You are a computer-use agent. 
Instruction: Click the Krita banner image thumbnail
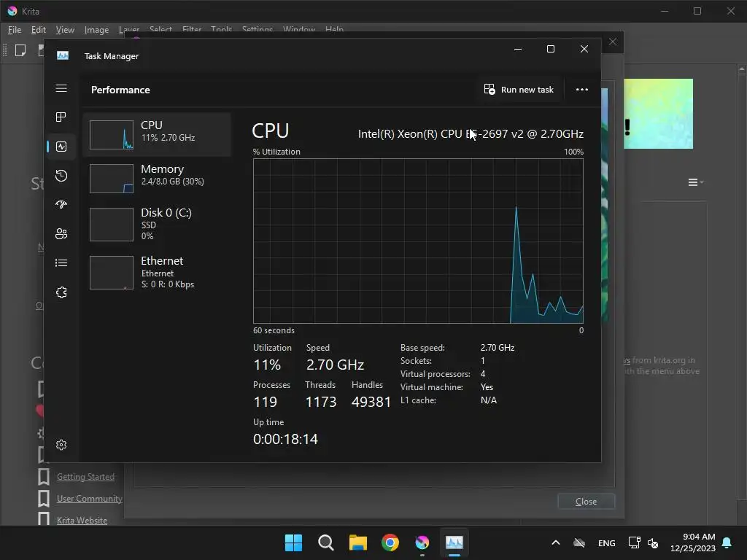click(658, 114)
